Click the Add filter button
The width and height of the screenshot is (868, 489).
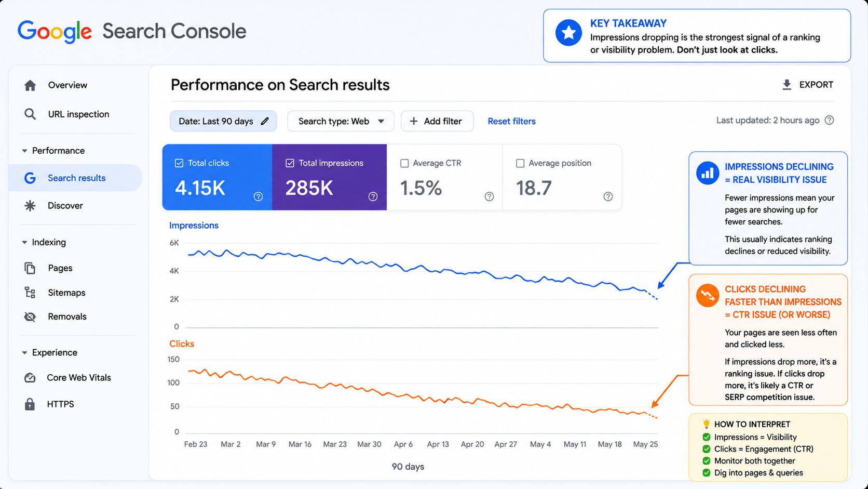click(x=437, y=121)
